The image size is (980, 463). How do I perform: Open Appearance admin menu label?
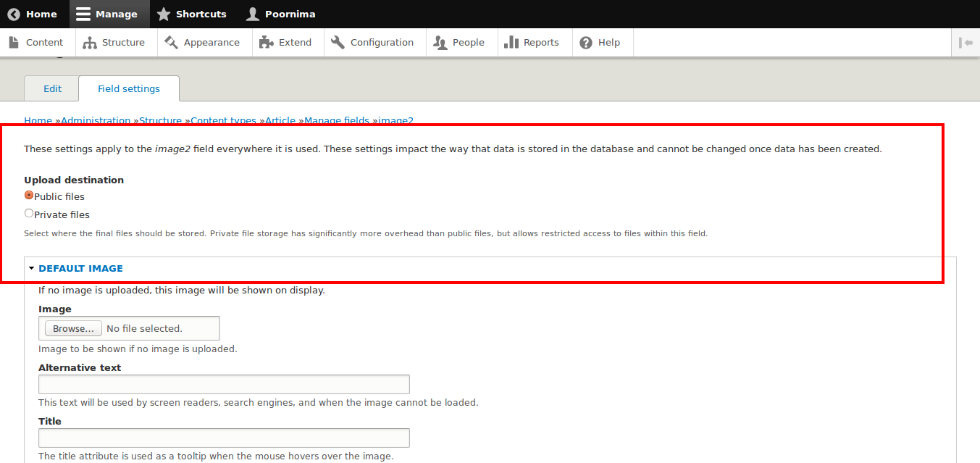click(212, 43)
